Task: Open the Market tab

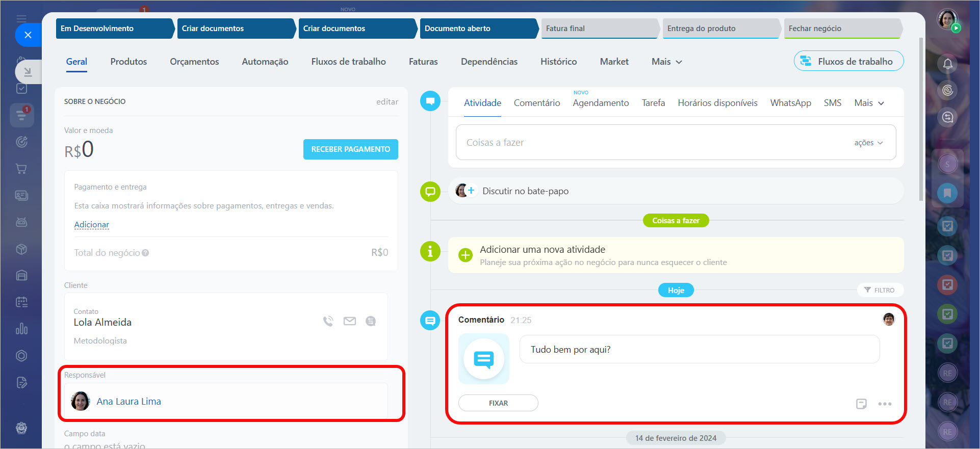Action: pyautogui.click(x=614, y=62)
